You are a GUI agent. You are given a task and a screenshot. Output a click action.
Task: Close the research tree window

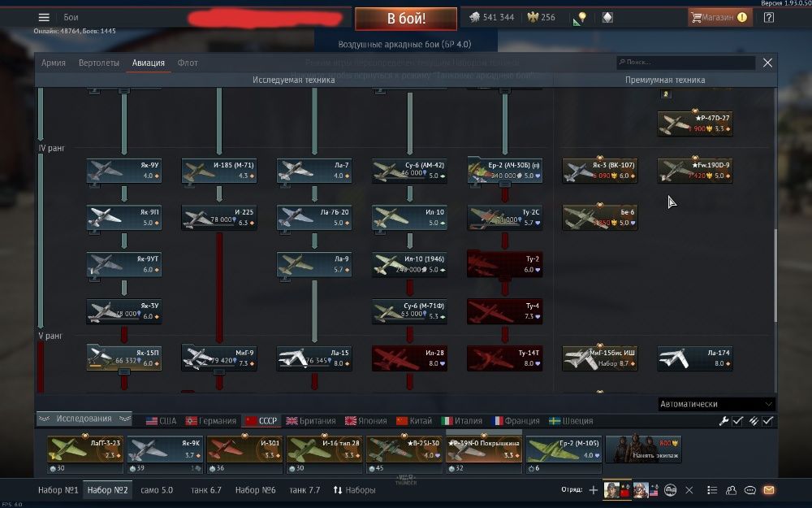pyautogui.click(x=767, y=63)
